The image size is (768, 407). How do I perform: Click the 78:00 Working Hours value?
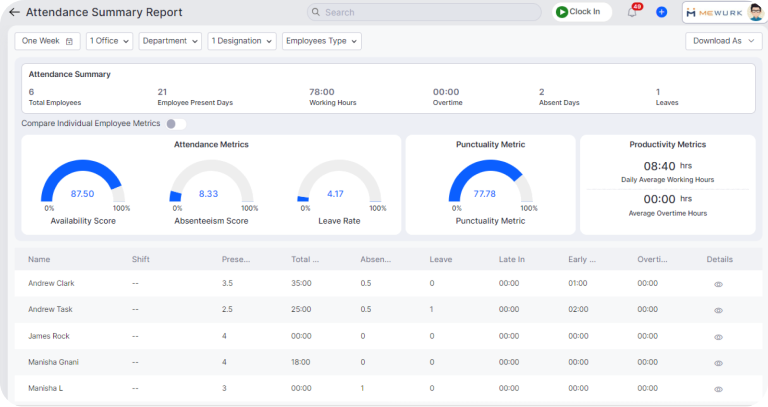322,92
